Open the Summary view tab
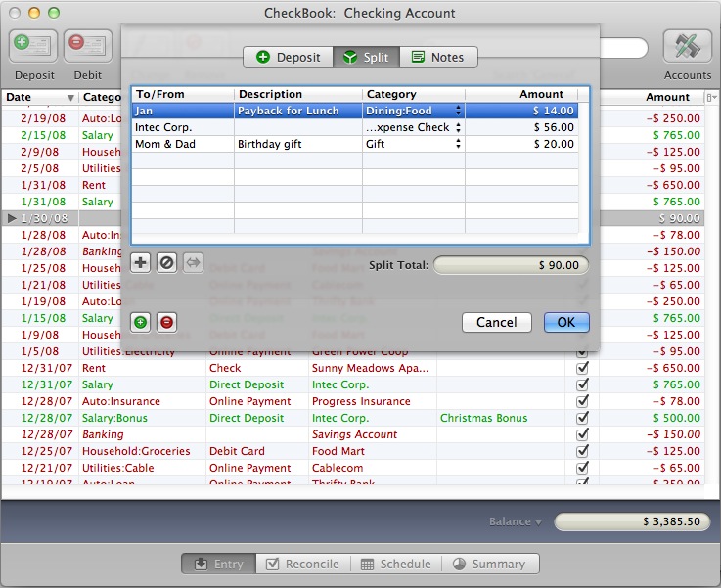The height and width of the screenshot is (588, 721). [x=488, y=564]
